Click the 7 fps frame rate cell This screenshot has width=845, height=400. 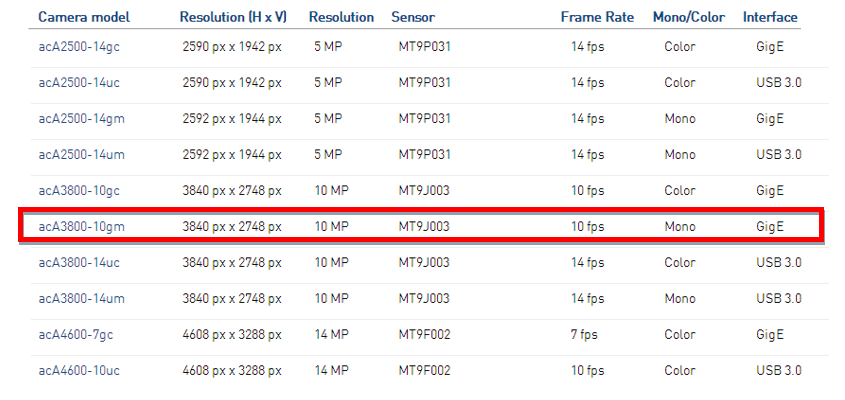[x=585, y=335]
